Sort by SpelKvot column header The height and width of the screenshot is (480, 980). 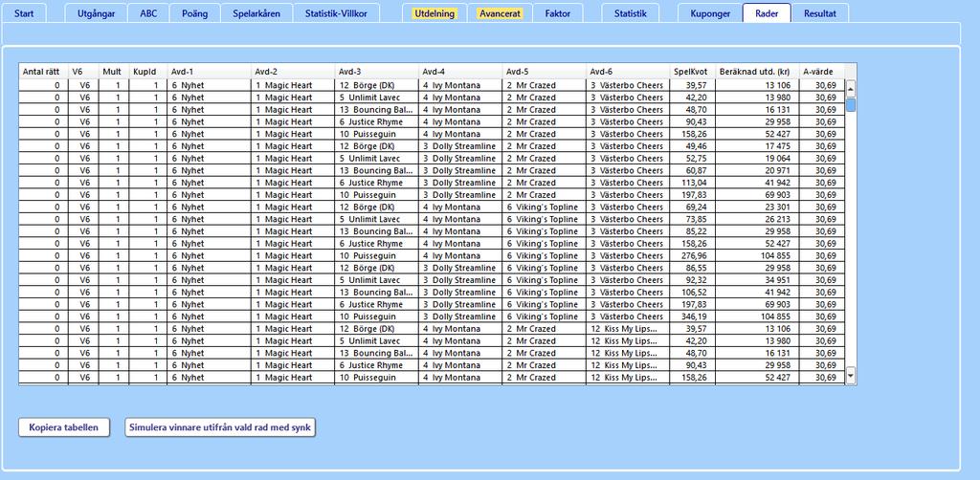click(693, 71)
